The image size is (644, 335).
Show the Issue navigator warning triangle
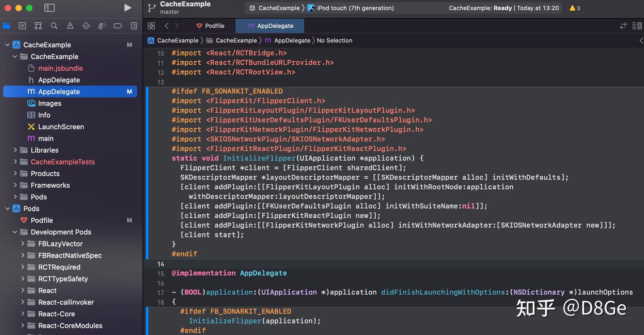pyautogui.click(x=70, y=25)
